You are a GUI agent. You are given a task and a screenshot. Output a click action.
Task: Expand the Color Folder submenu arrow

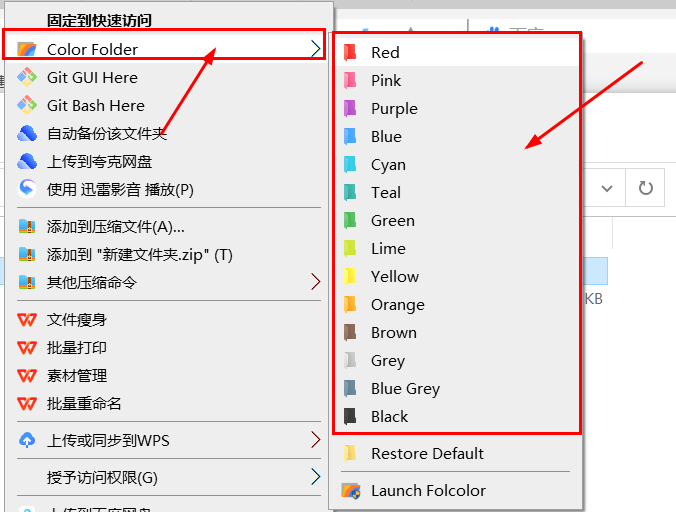pyautogui.click(x=315, y=48)
